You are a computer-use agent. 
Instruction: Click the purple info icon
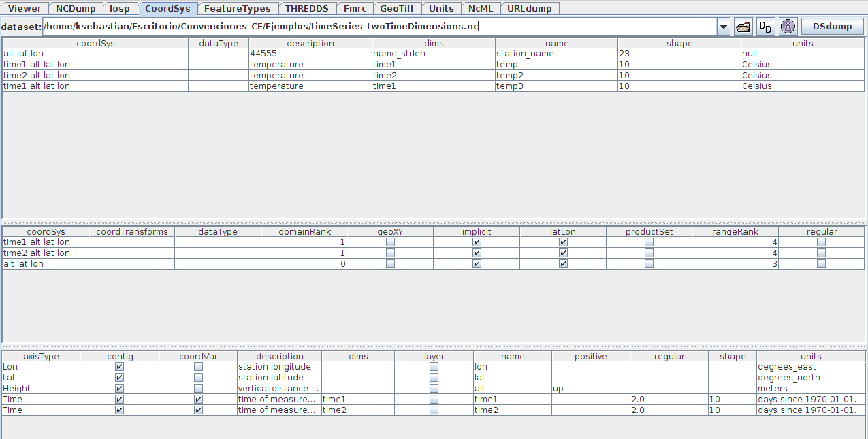[788, 27]
